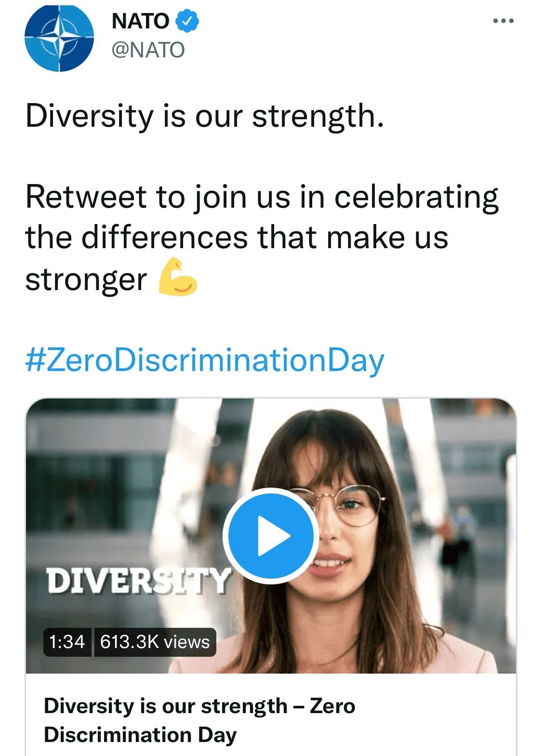Screen dimensions: 542x756
Task: Click the DIVERSITY caption overlay in video
Action: pyautogui.click(x=137, y=580)
